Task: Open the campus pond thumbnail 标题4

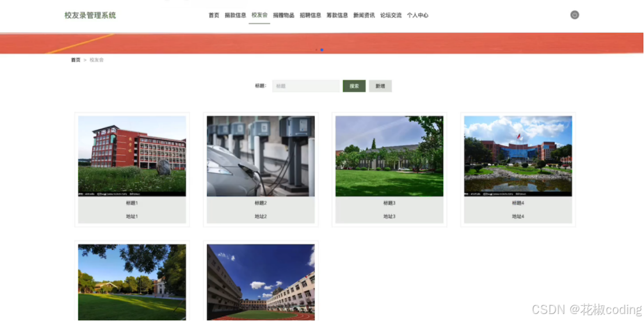Action: (x=518, y=156)
